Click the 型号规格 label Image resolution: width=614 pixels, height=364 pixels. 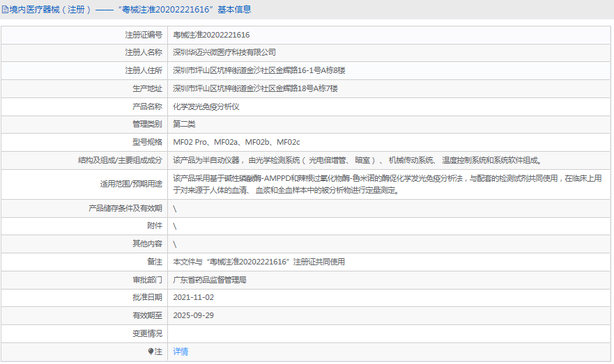click(x=147, y=142)
